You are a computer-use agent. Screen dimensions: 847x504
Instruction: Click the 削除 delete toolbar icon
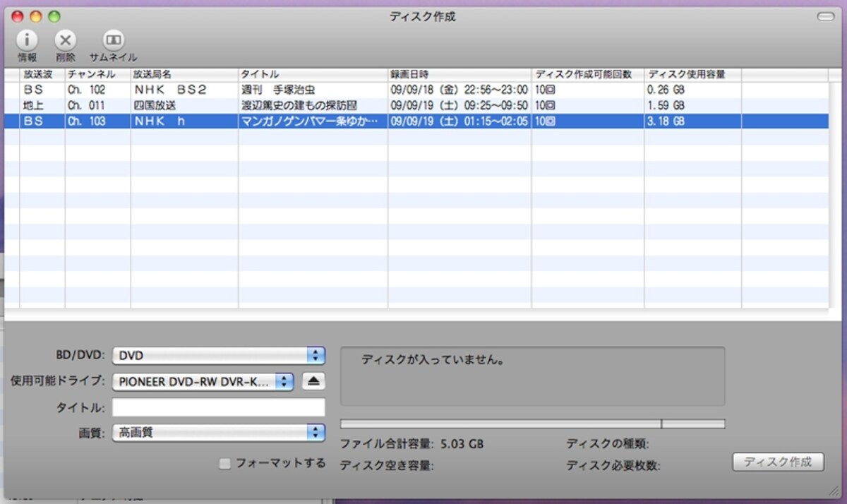(66, 40)
